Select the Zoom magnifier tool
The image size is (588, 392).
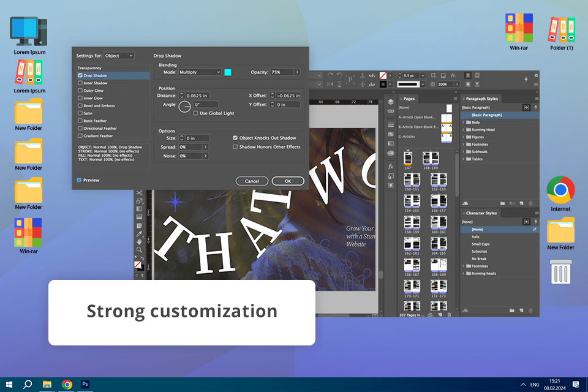139,249
